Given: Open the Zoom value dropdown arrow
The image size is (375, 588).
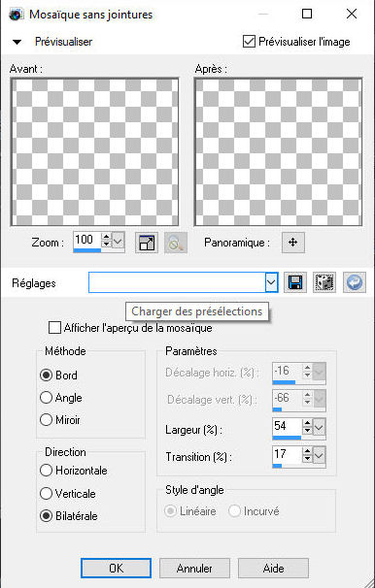Looking at the screenshot, I should 118,240.
